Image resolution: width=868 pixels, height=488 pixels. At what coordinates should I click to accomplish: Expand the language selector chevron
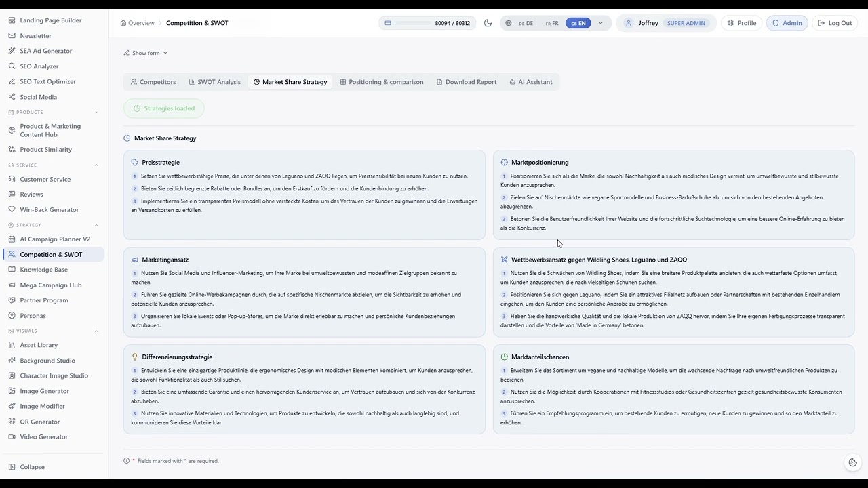coord(600,23)
